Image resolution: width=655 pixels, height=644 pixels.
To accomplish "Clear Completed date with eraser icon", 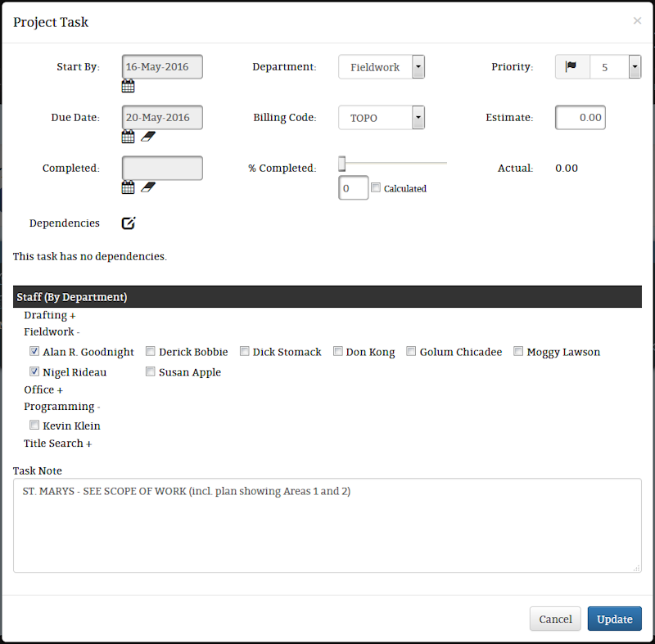I will [x=148, y=187].
